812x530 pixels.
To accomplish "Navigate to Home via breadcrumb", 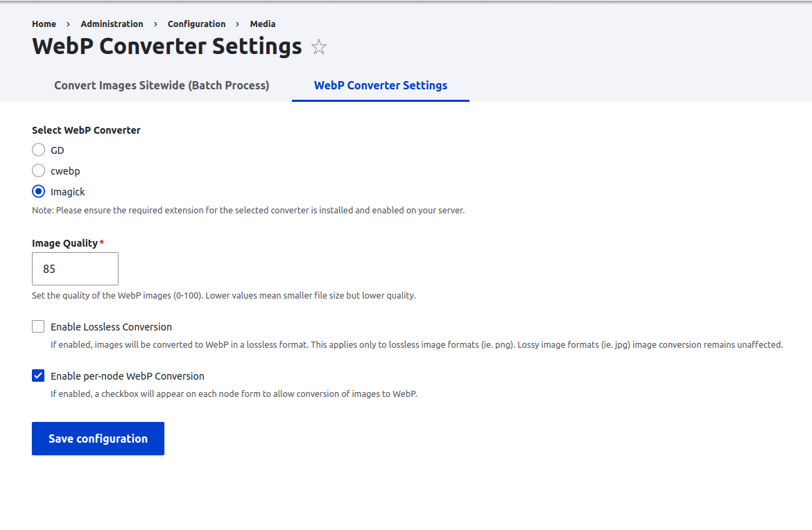I will [x=44, y=24].
